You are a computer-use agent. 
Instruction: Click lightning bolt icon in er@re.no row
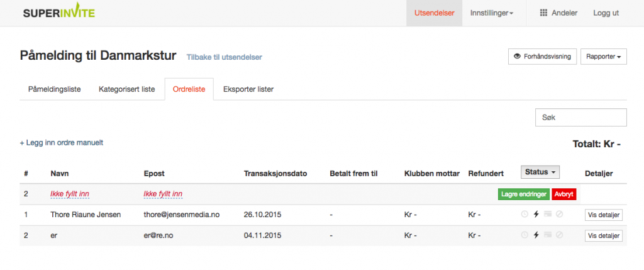click(536, 235)
